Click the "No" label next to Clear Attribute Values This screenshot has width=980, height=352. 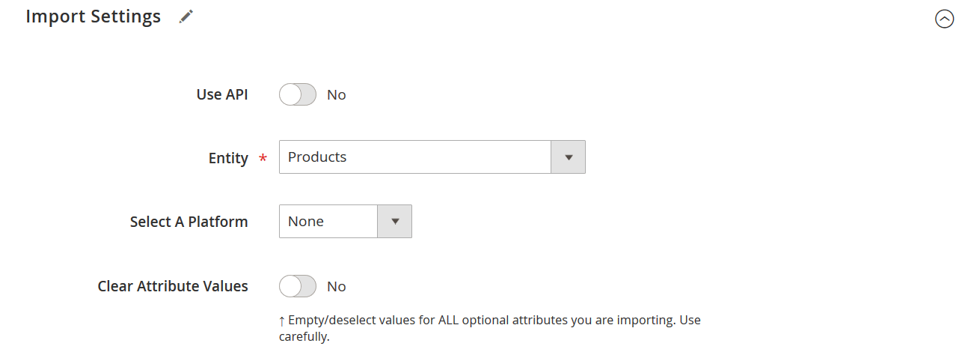coord(337,287)
